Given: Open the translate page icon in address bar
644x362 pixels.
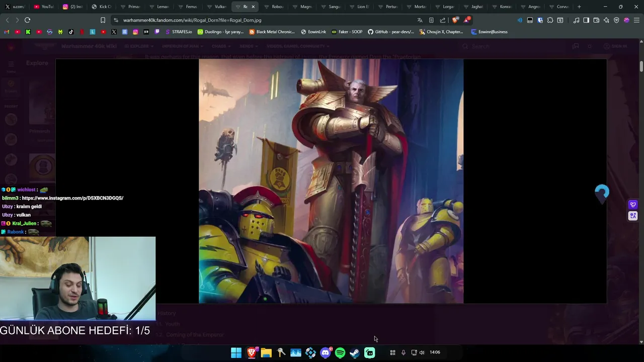Looking at the screenshot, I should (420, 20).
